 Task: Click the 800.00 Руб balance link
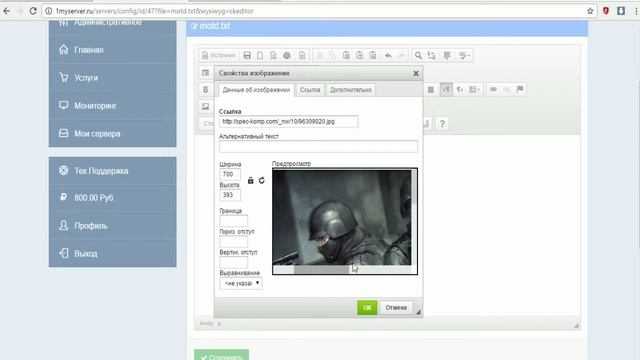pyautogui.click(x=113, y=198)
